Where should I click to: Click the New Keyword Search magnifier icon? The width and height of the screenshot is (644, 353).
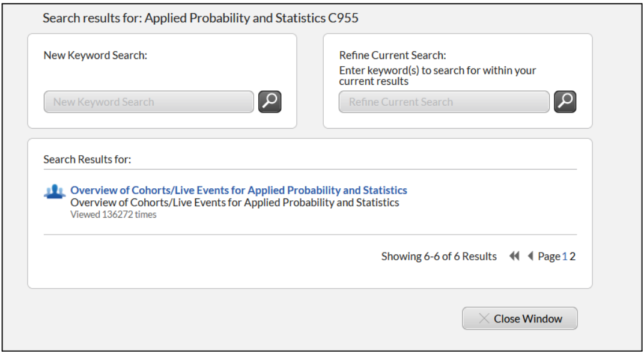[269, 102]
